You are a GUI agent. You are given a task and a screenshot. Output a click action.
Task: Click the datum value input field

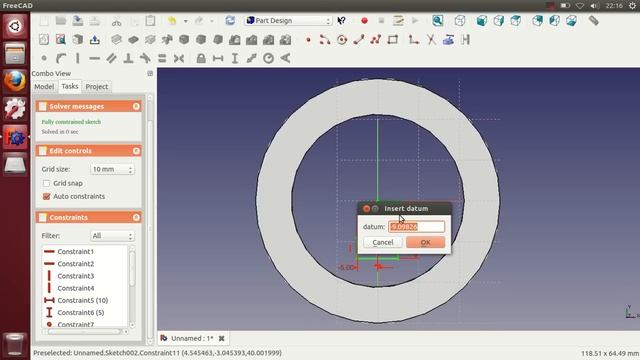(x=416, y=227)
